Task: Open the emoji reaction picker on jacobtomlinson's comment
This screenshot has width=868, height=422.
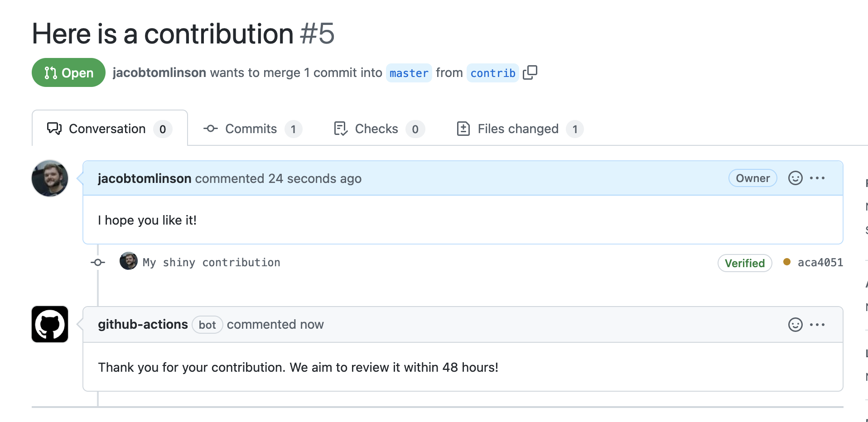Action: [796, 178]
